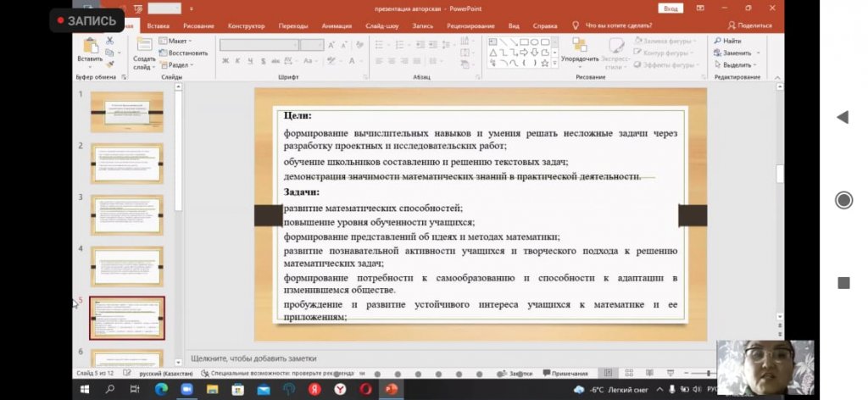Open the change case Aa dropdown
Screen dimensions: 868x400
pos(309,61)
